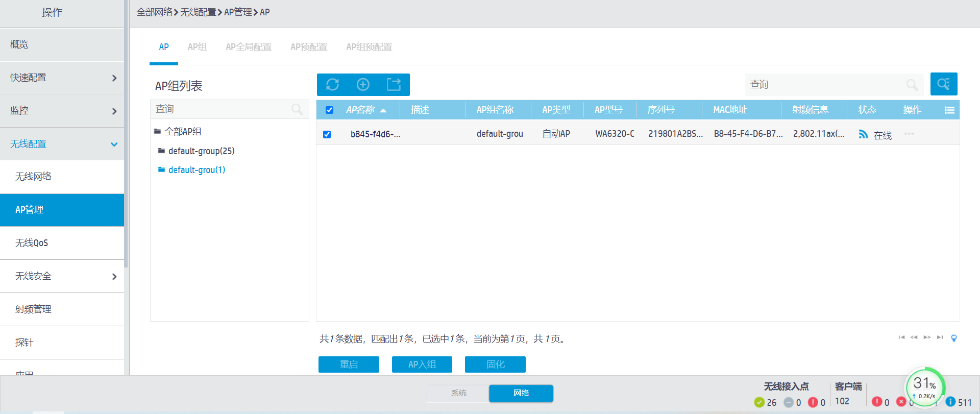Open the 射频管理 menu item

(x=62, y=309)
